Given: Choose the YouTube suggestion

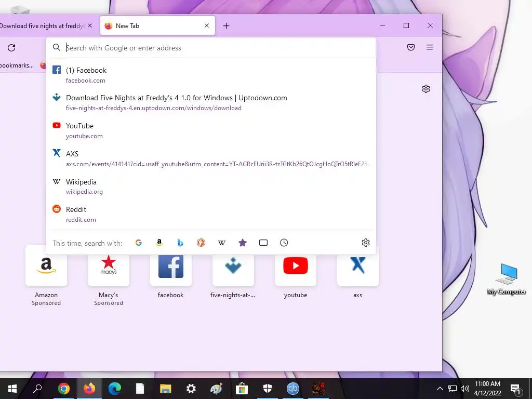Looking at the screenshot, I should pyautogui.click(x=211, y=130).
